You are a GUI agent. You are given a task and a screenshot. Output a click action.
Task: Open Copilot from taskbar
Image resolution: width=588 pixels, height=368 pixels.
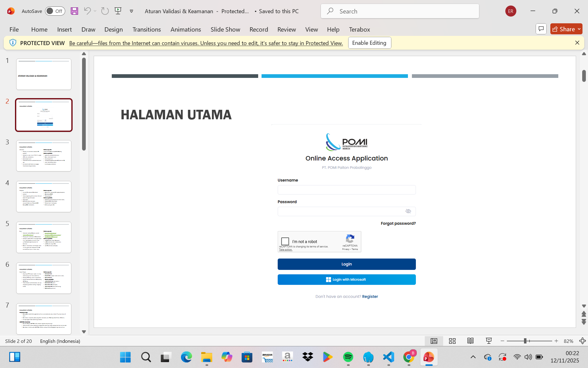click(227, 357)
